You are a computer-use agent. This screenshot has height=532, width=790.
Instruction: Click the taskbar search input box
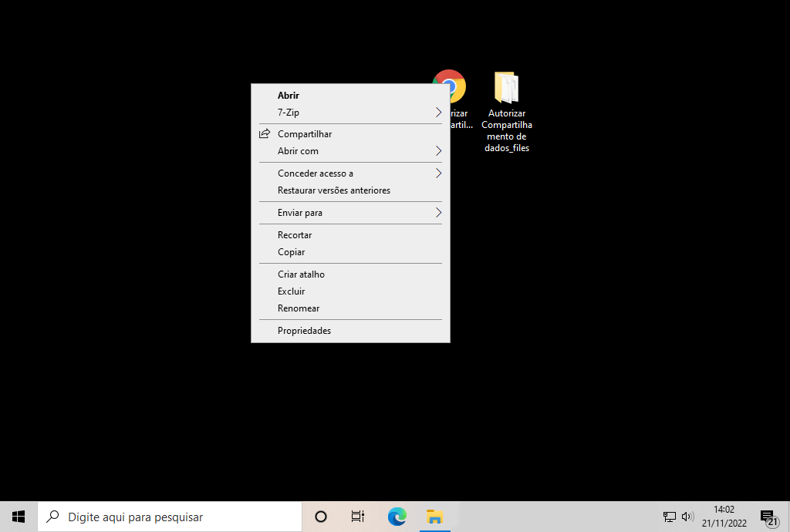pyautogui.click(x=170, y=517)
